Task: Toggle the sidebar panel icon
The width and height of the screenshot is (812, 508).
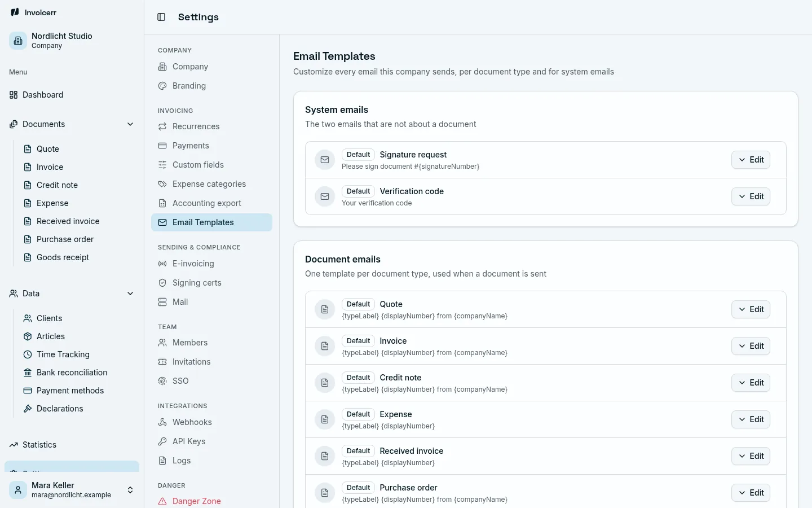Action: (x=161, y=17)
